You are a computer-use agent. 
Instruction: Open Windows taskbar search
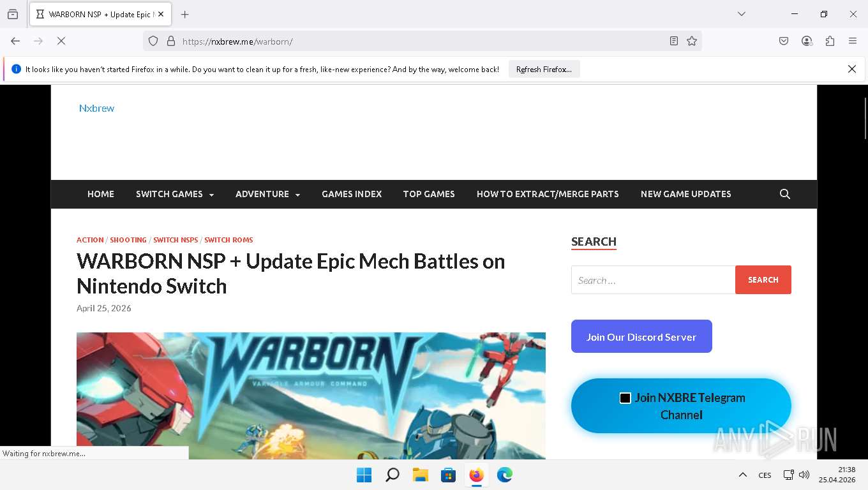tap(393, 475)
